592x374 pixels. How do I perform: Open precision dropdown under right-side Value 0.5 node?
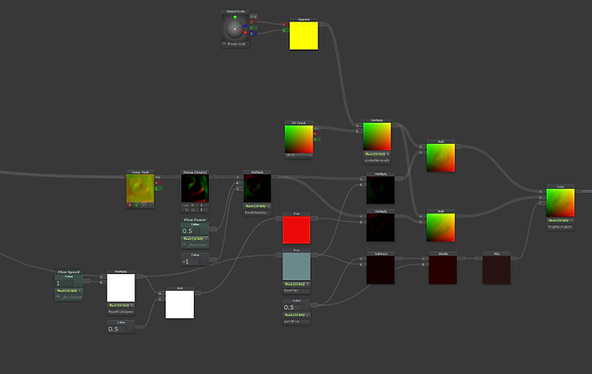tap(296, 315)
